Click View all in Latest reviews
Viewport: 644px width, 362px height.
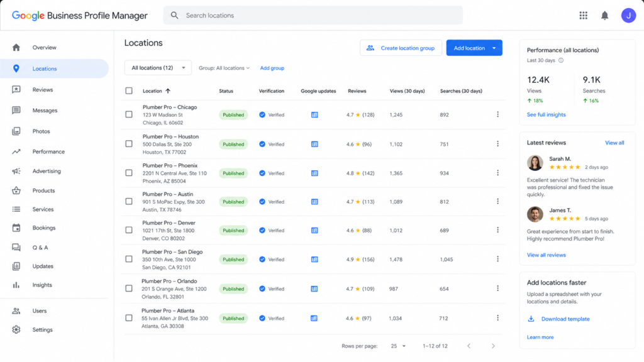614,143
